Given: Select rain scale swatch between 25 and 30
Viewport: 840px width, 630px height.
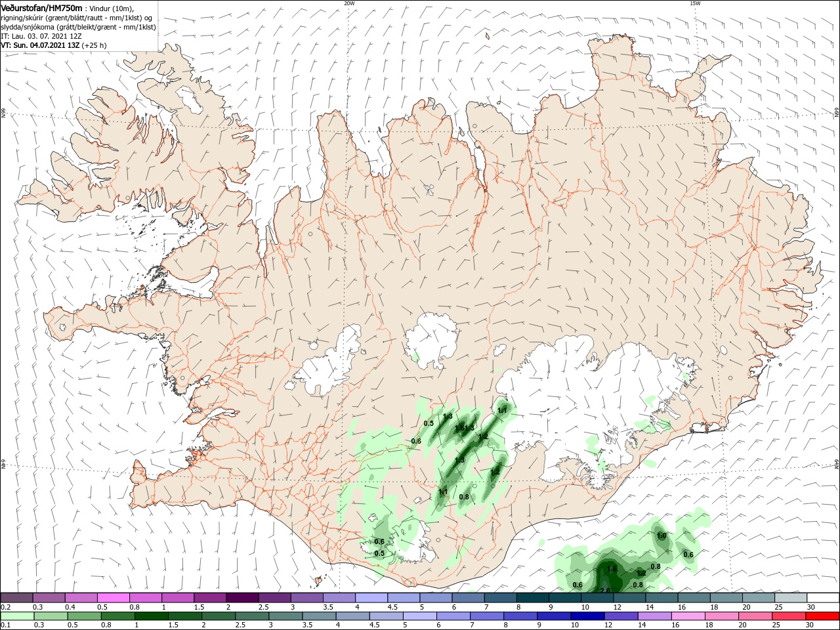Looking at the screenshot, I should 791,616.
